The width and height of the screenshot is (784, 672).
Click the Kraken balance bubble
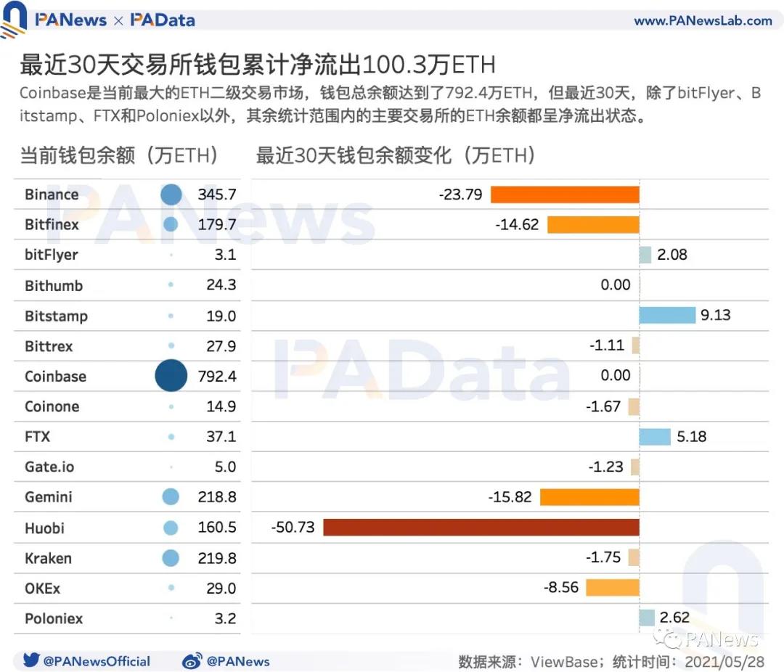[170, 557]
